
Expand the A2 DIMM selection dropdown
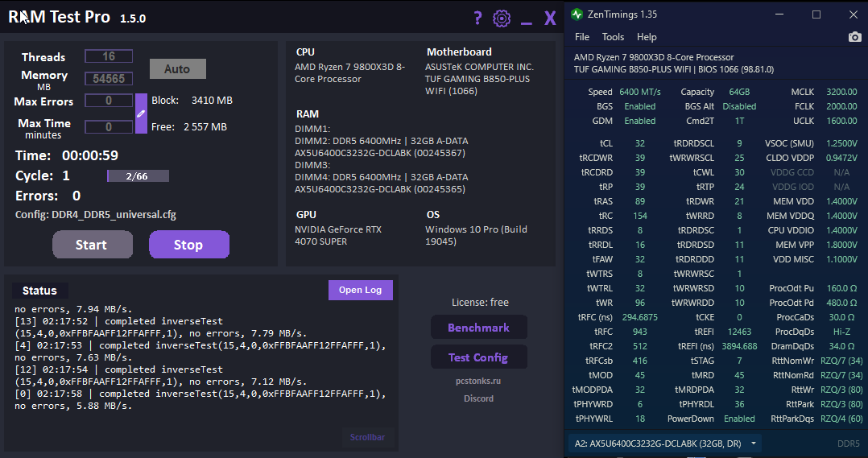(x=665, y=444)
